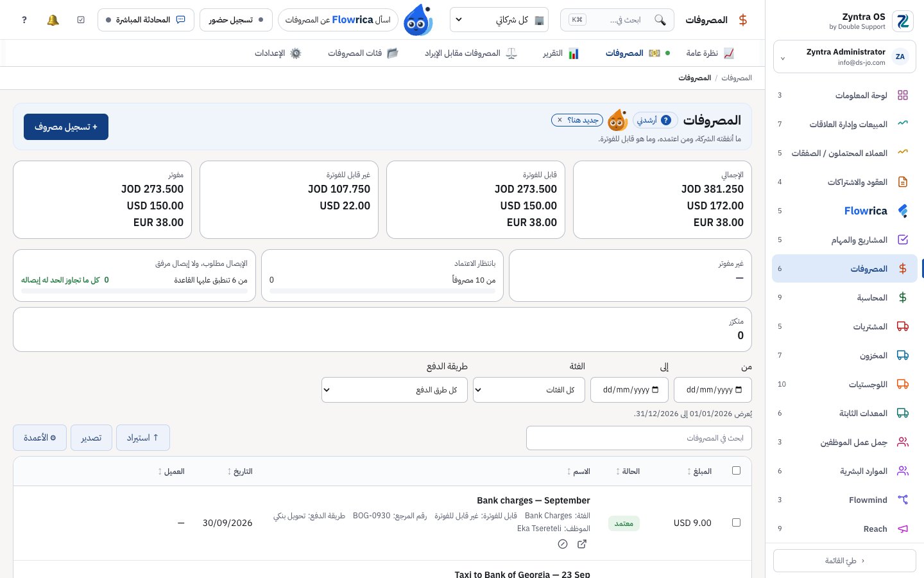Viewport: 924px width, 578px height.
Task: Open the فئات المصروفات tab
Action: tap(363, 53)
